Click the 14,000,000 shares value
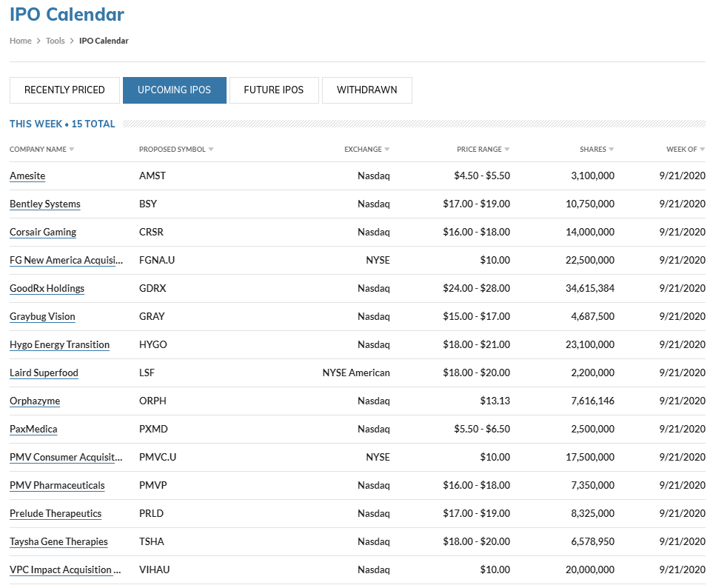The width and height of the screenshot is (713, 588). click(590, 233)
